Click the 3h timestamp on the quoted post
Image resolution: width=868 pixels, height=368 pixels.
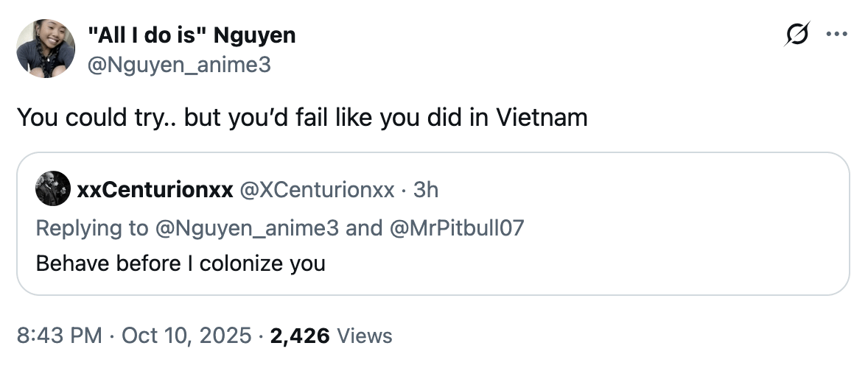coord(426,190)
